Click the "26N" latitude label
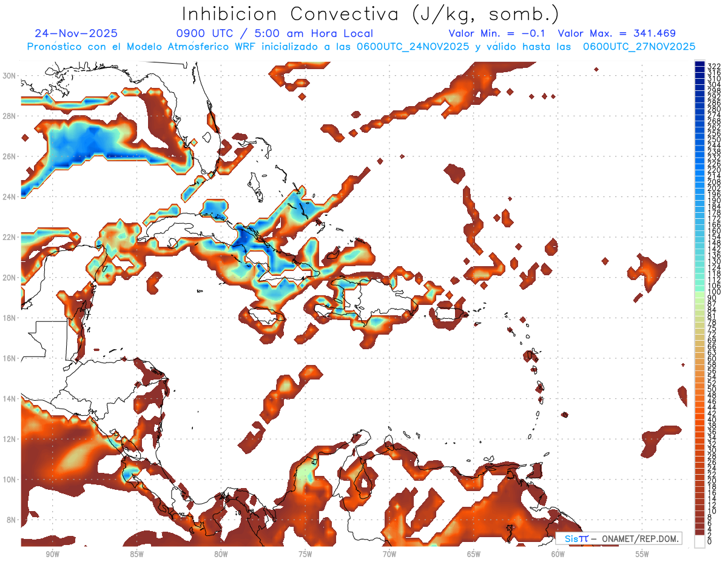 tap(10, 156)
